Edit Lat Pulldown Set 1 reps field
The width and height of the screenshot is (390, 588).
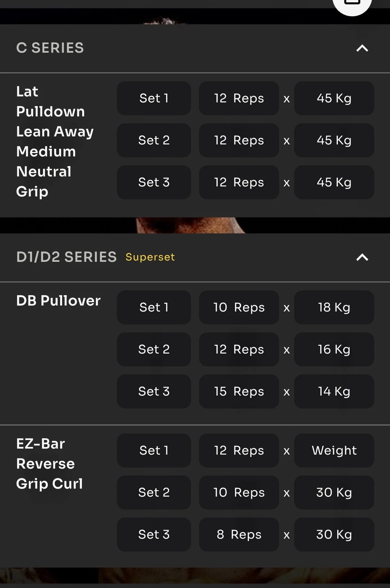coord(239,98)
